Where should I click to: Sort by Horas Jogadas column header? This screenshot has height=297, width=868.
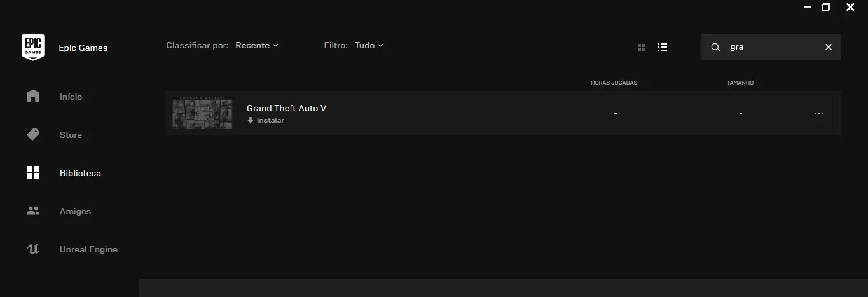point(614,83)
